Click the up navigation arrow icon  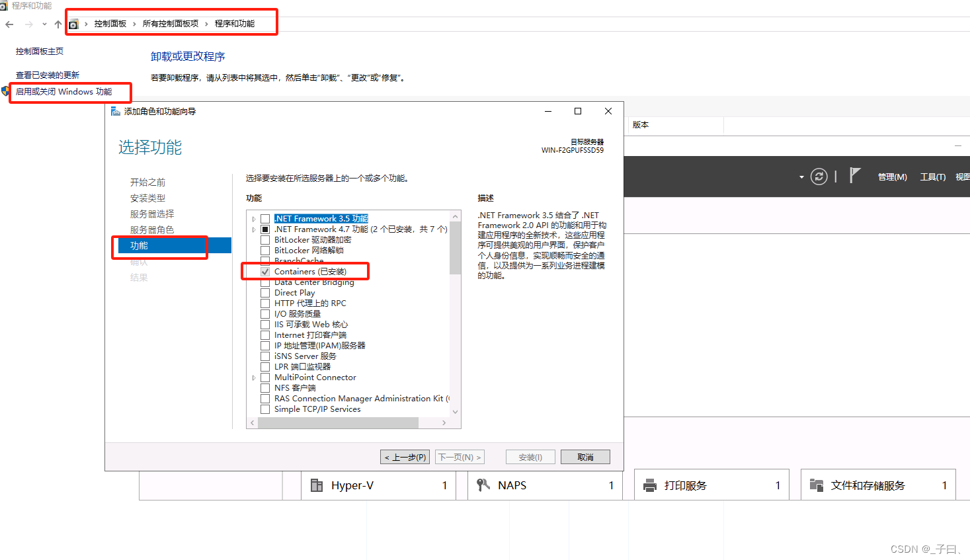[x=58, y=24]
